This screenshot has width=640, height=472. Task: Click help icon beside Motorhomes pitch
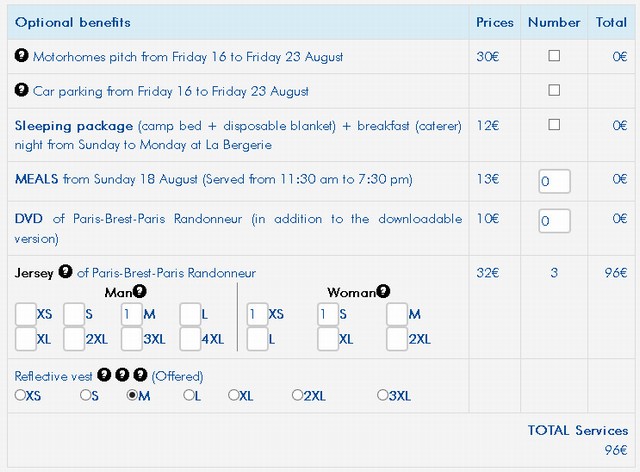[x=22, y=56]
